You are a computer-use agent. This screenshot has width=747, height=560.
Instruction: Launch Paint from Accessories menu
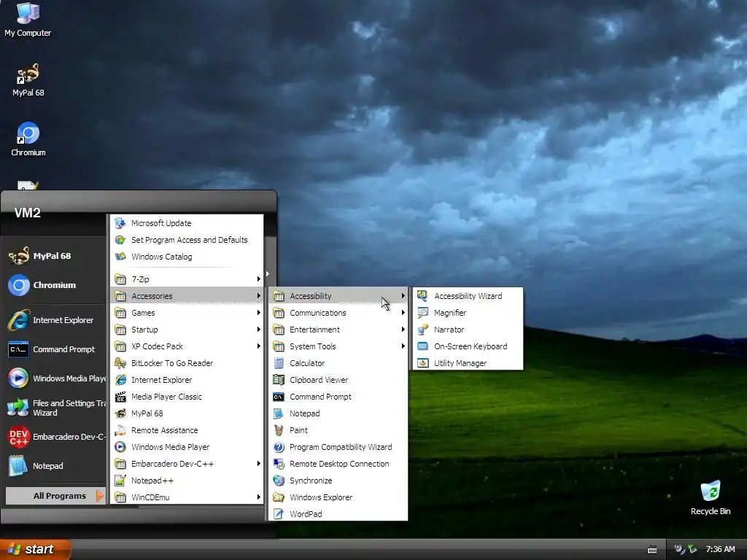[338, 430]
